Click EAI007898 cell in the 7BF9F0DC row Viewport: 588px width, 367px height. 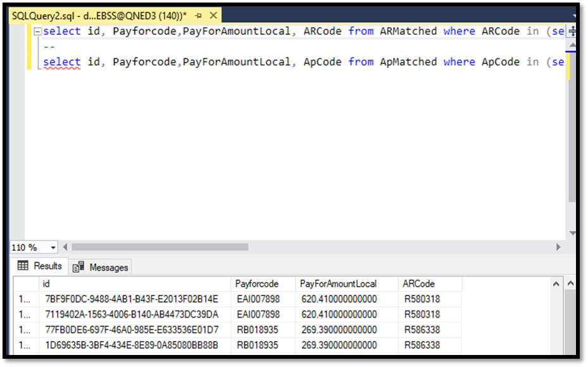tap(263, 299)
